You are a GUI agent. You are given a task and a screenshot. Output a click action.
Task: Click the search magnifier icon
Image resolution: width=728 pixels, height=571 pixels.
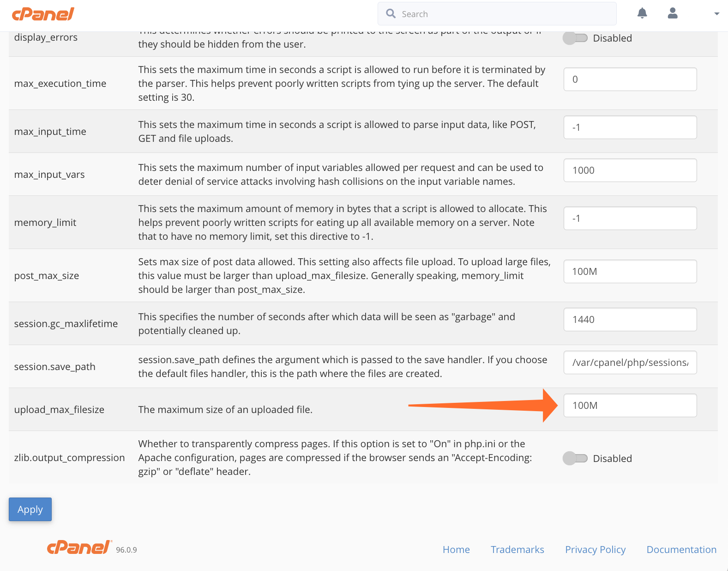pyautogui.click(x=391, y=14)
